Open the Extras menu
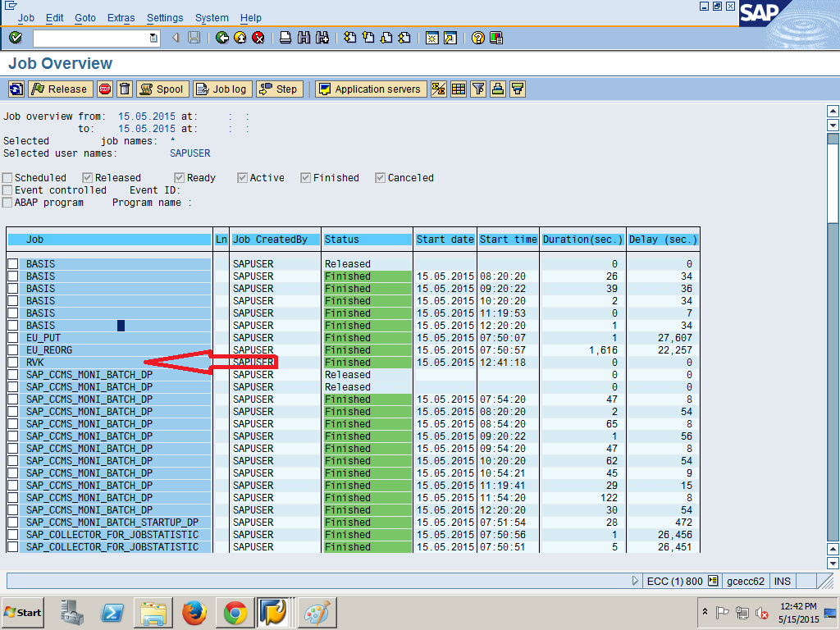Viewport: 840px width, 630px height. tap(121, 18)
